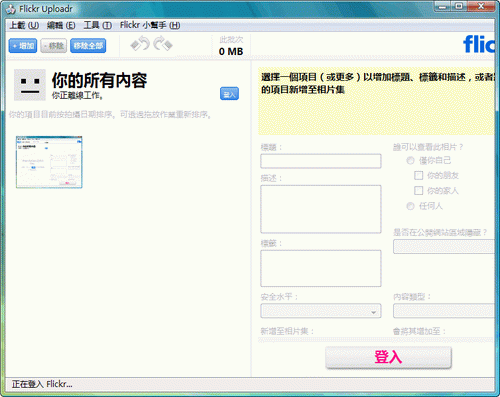The width and height of the screenshot is (500, 397).
Task: Open the Flickr 小幫手 (H) menu
Action: click(150, 25)
